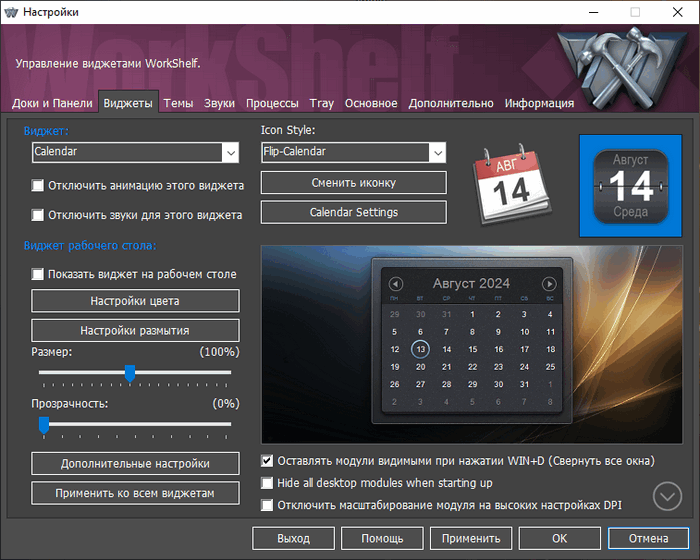Click circled day 13 in calendar preview

(x=420, y=349)
